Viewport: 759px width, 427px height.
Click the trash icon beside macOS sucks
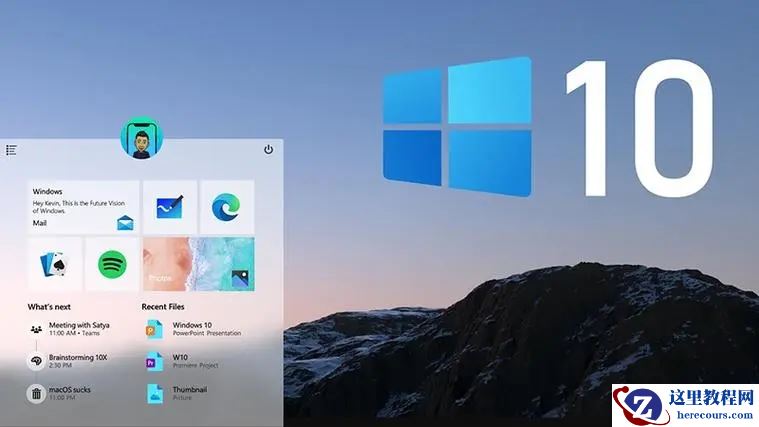[x=36, y=394]
